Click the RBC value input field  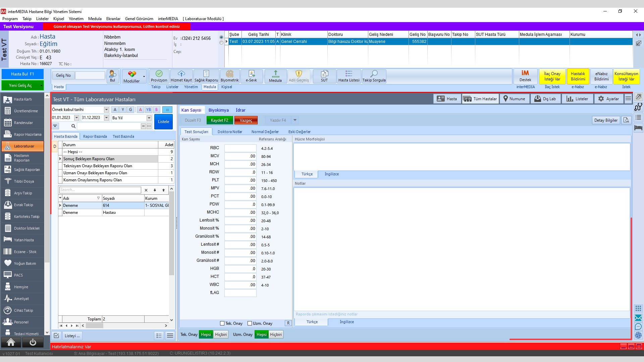(x=240, y=148)
